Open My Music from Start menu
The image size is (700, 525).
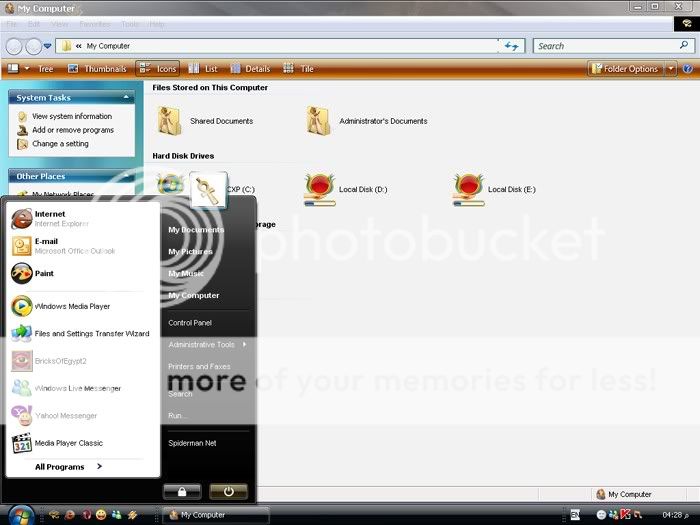pyautogui.click(x=186, y=273)
